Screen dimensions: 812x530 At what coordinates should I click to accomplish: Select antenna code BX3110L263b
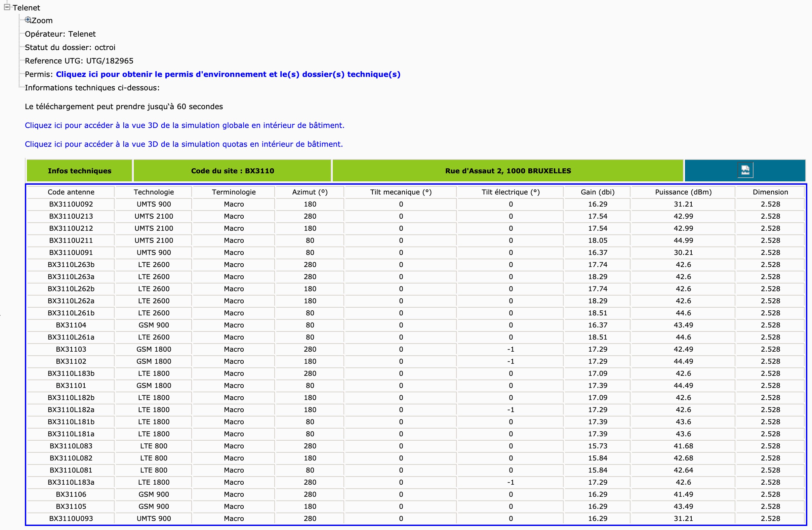pos(71,265)
